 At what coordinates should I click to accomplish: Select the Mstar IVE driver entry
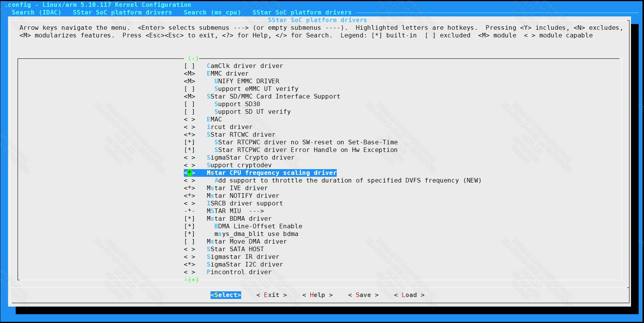[x=237, y=188]
